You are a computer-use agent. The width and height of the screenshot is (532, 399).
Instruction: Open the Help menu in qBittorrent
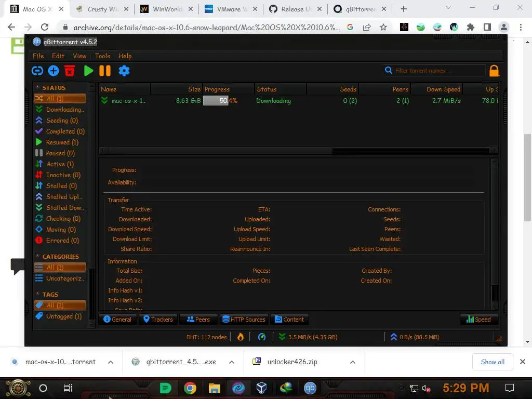pyautogui.click(x=125, y=56)
